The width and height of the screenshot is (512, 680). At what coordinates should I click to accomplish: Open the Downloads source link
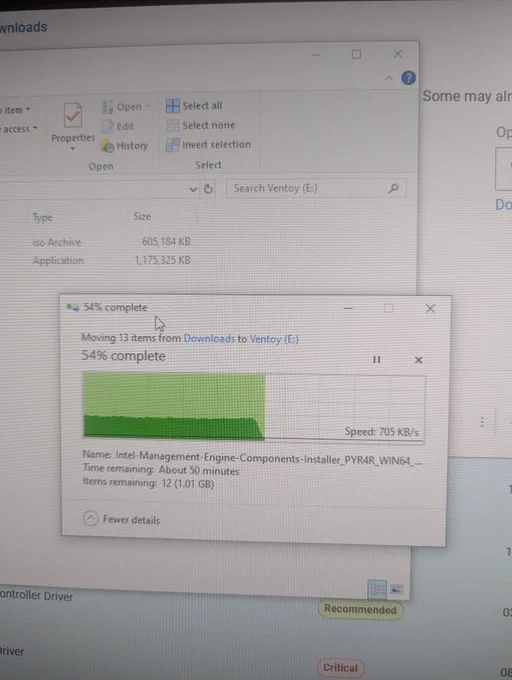(x=209, y=339)
